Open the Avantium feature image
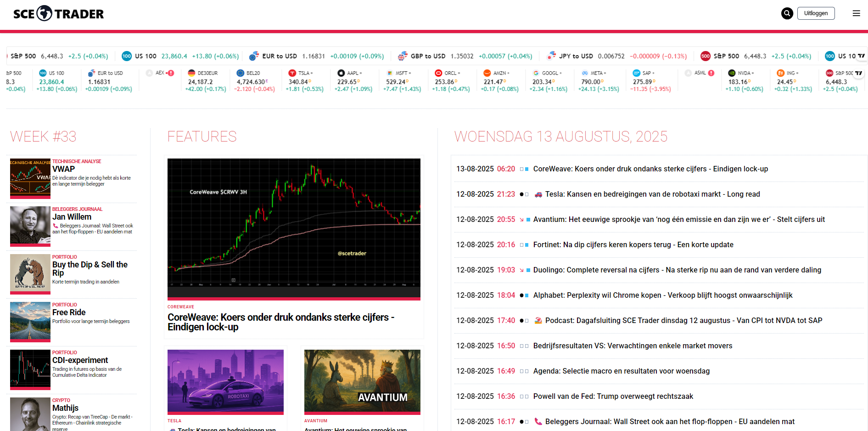 pyautogui.click(x=362, y=382)
